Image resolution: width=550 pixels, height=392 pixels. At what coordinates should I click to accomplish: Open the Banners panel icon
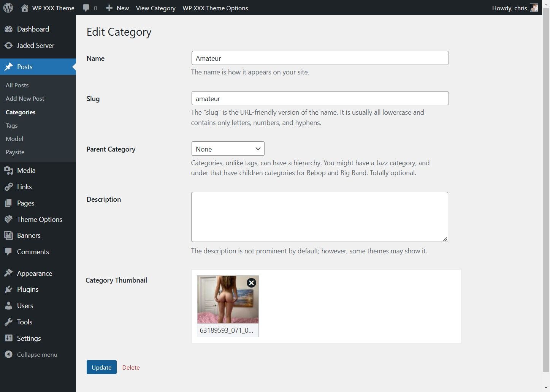pos(9,235)
